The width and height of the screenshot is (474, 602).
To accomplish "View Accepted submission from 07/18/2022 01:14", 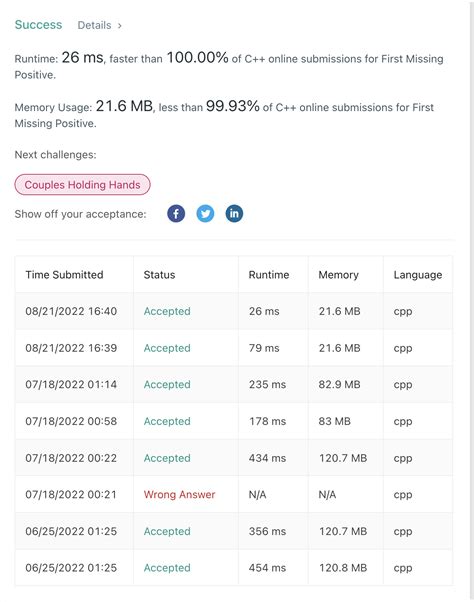I will tap(167, 385).
